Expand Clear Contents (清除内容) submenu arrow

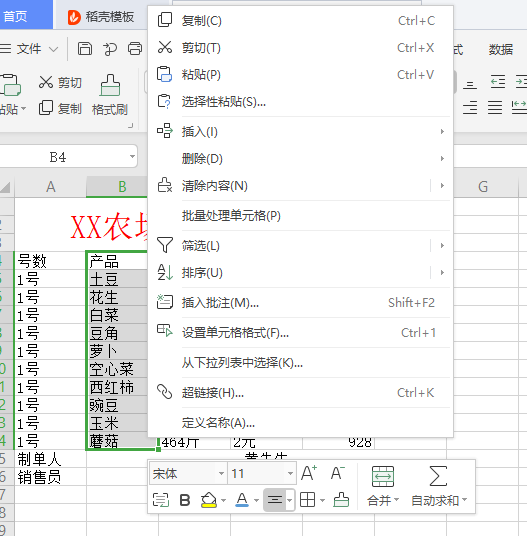click(442, 186)
